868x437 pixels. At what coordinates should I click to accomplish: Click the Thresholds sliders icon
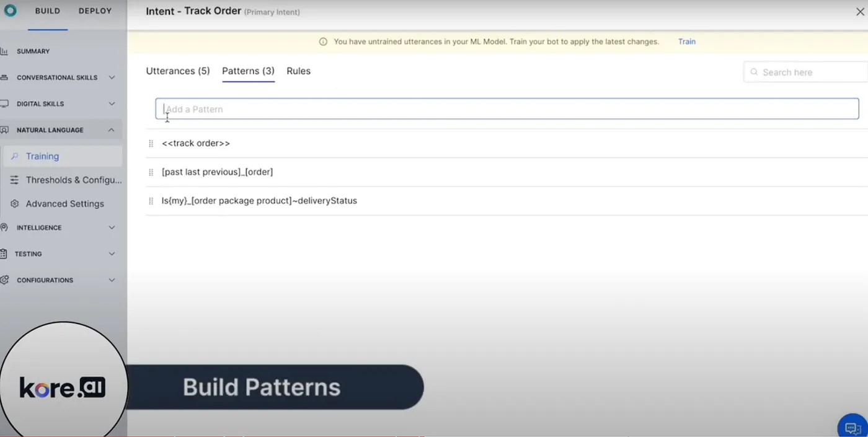click(15, 180)
